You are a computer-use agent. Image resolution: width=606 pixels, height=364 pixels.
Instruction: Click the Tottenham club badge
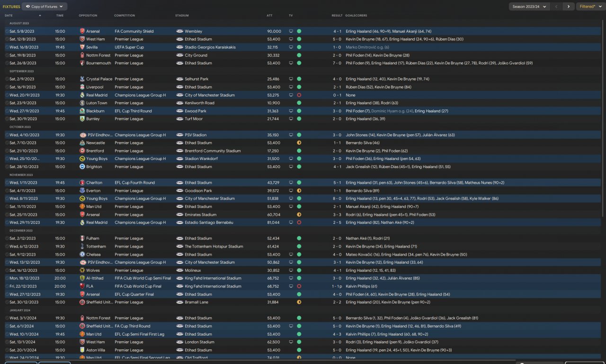coord(82,246)
